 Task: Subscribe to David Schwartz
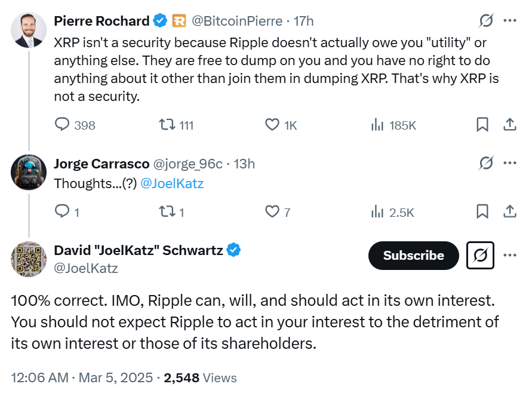413,256
